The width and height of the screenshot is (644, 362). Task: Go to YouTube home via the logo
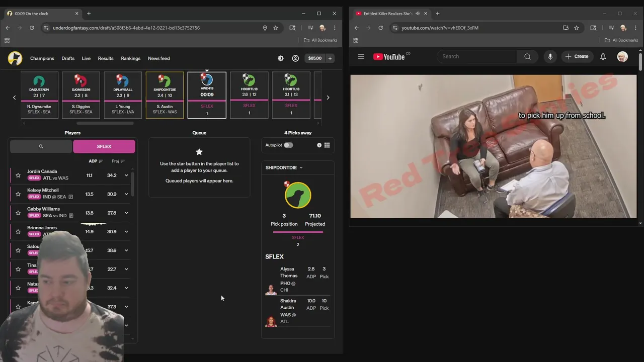coord(389,57)
